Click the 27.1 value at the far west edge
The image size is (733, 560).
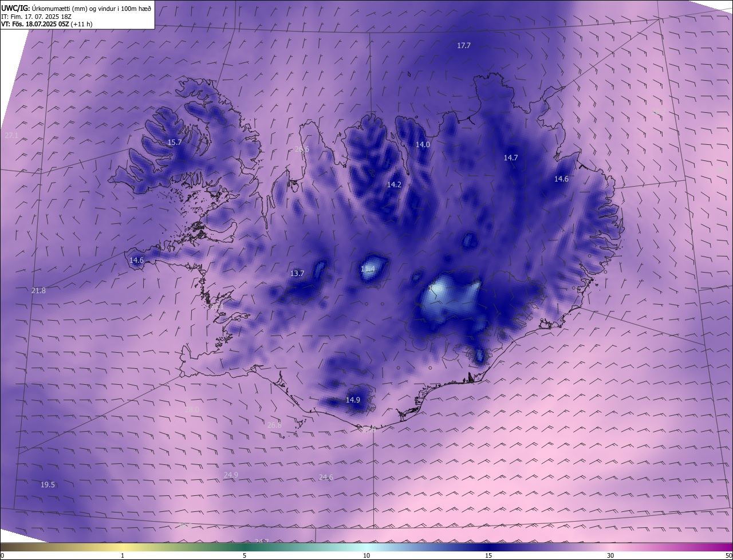pyautogui.click(x=11, y=135)
